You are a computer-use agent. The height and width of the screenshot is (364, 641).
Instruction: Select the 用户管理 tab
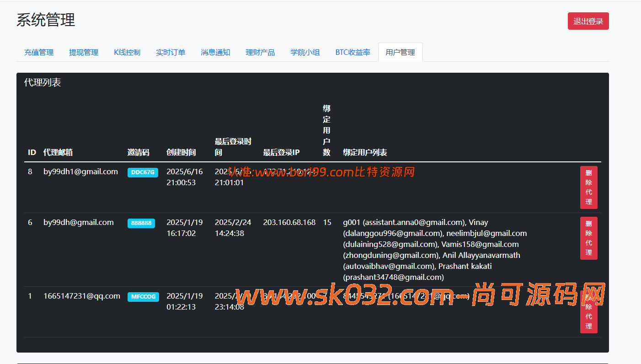click(x=400, y=52)
